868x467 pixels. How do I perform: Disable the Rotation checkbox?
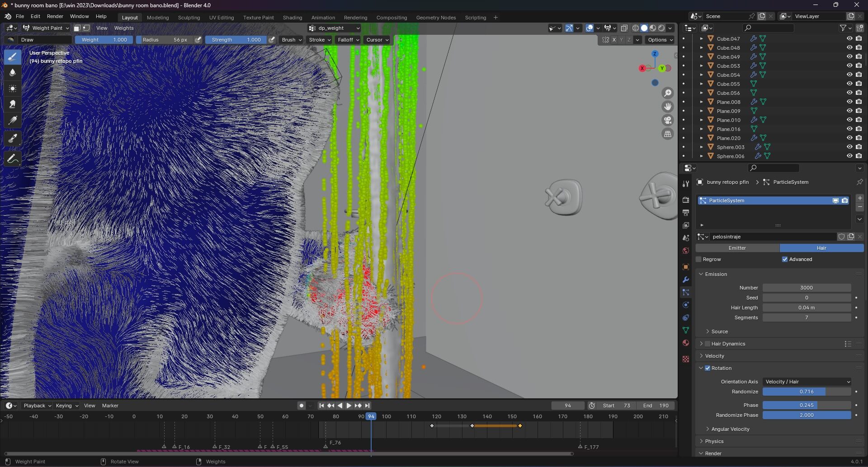pos(708,368)
